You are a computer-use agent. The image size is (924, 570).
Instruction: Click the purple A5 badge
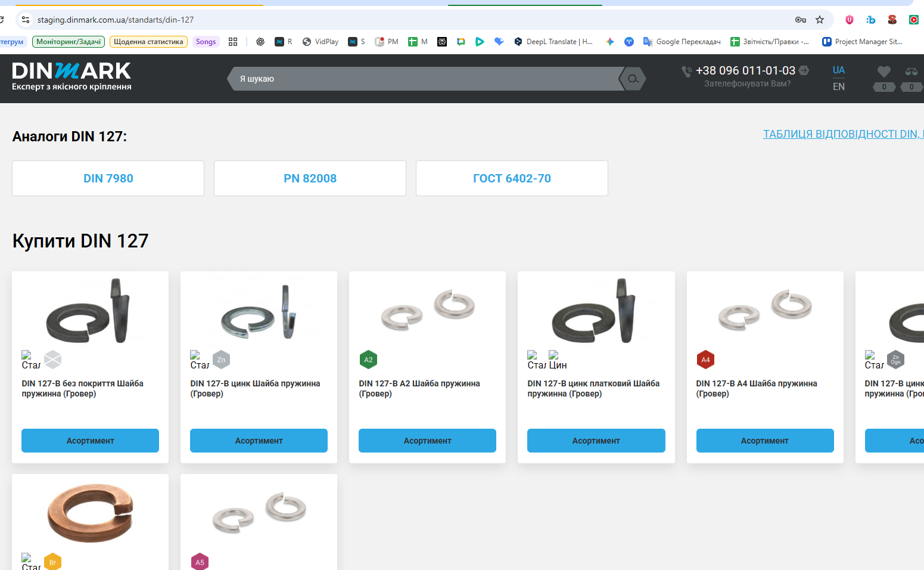pos(200,562)
